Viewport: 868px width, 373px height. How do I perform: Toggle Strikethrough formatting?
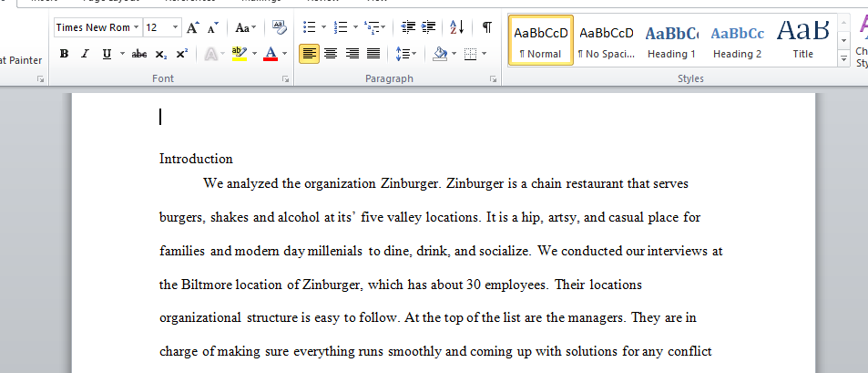point(139,54)
